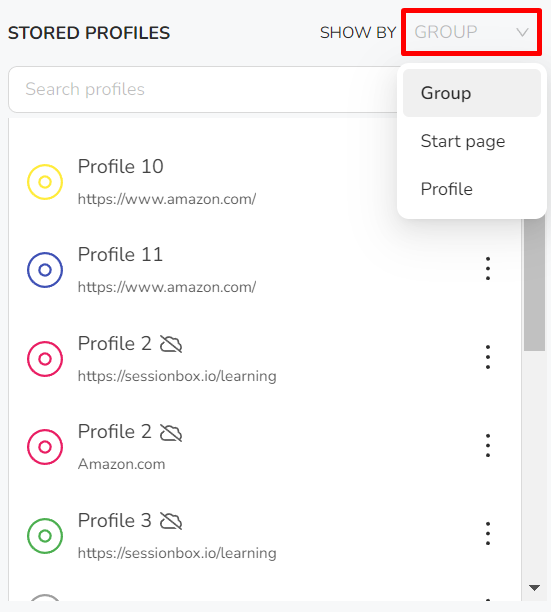The width and height of the screenshot is (551, 612).
Task: Click the yellow Profile 10 circle icon
Action: [45, 182]
